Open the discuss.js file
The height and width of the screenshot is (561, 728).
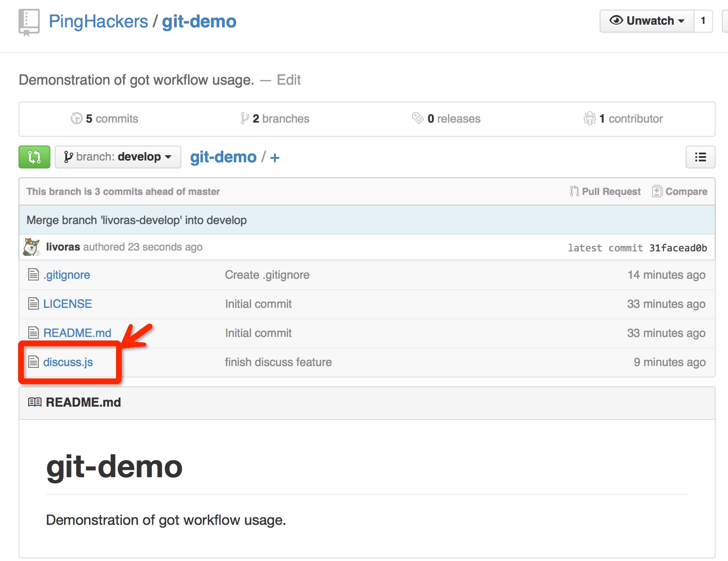tap(68, 362)
